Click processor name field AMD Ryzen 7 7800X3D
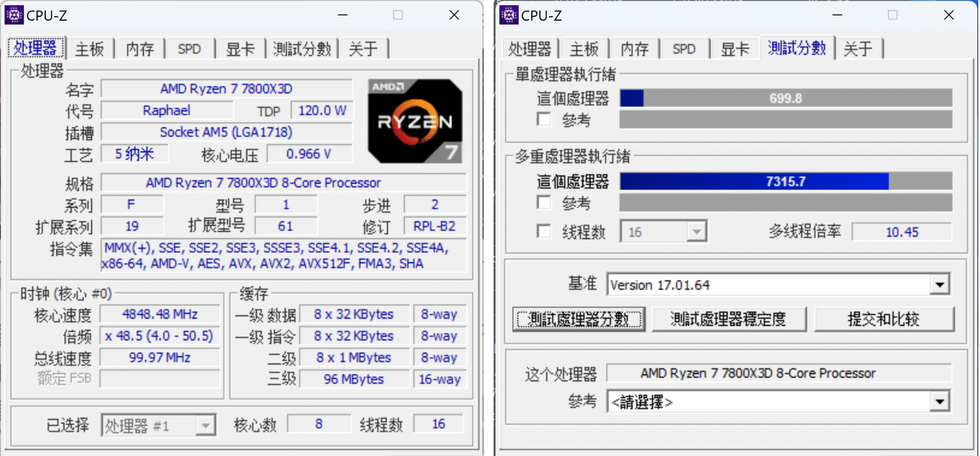Screen dimensions: 980x456 tap(226, 89)
